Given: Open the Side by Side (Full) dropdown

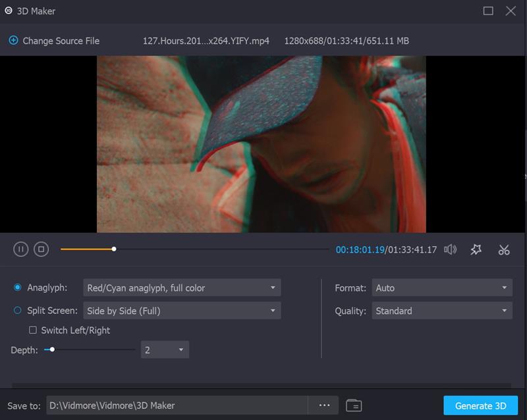Looking at the screenshot, I should click(x=182, y=311).
